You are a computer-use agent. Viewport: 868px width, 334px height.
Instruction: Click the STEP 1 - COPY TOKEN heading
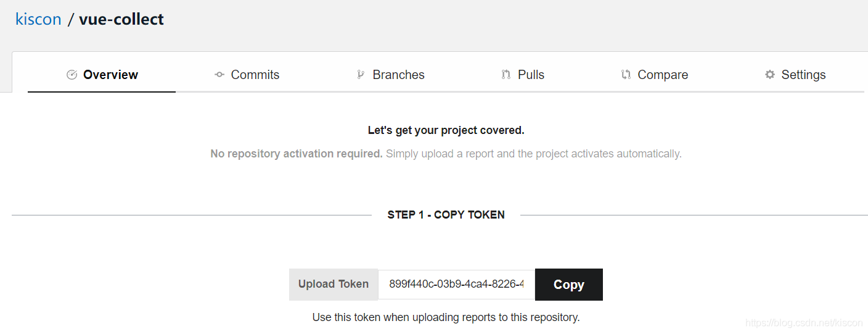tap(446, 215)
